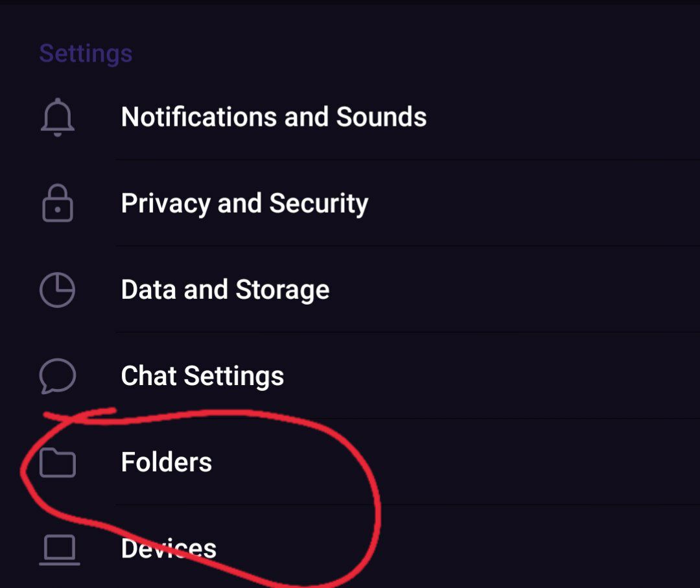
Task: Open Privacy and Security settings
Action: 350,203
